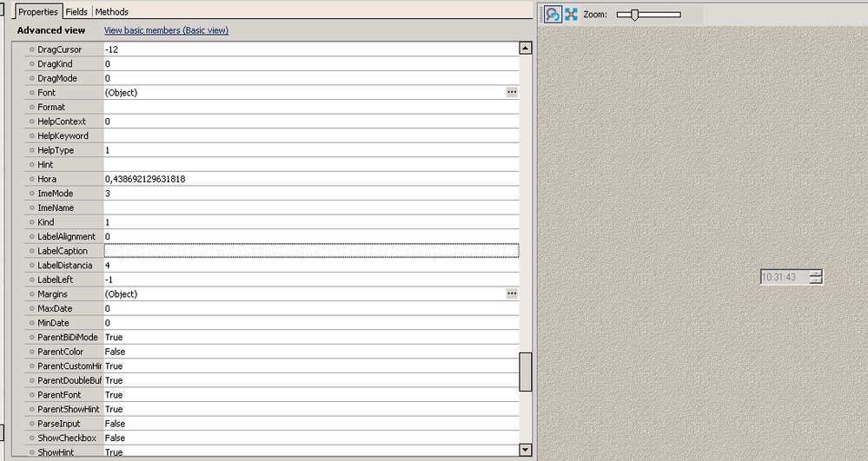This screenshot has width=868, height=461.
Task: Select the Hora property name
Action: [47, 179]
